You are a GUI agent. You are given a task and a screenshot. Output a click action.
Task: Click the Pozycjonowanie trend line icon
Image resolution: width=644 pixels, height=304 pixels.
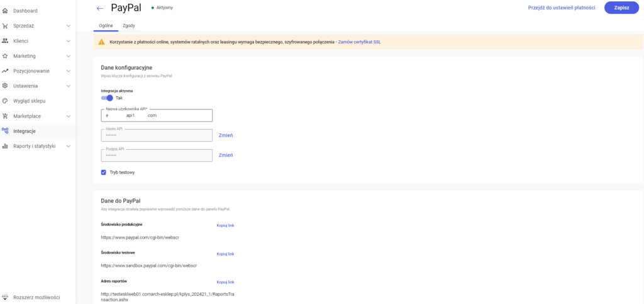pyautogui.click(x=5, y=71)
